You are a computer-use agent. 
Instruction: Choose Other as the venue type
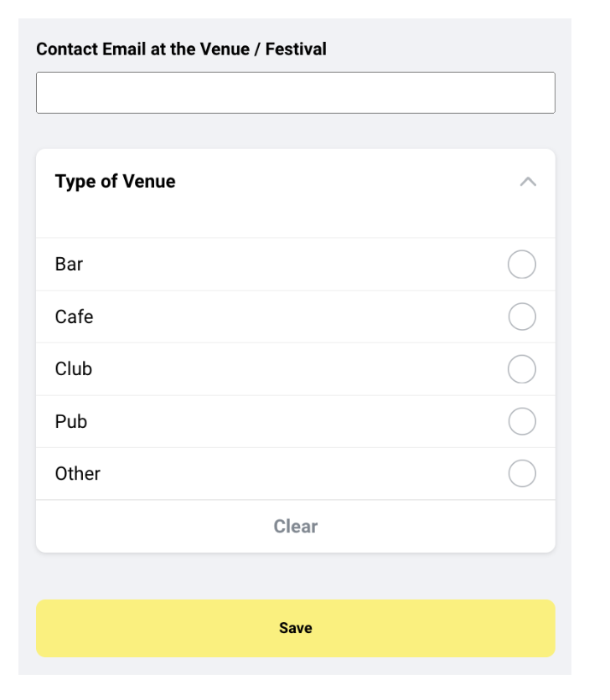(521, 473)
